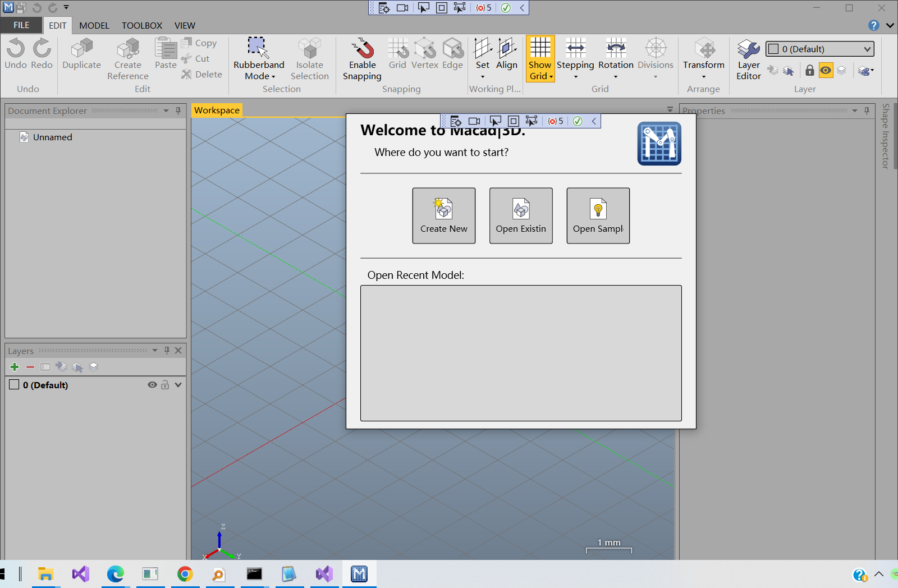Click the Redo arrow in the ribbon
The image size is (898, 588).
coord(42,54)
